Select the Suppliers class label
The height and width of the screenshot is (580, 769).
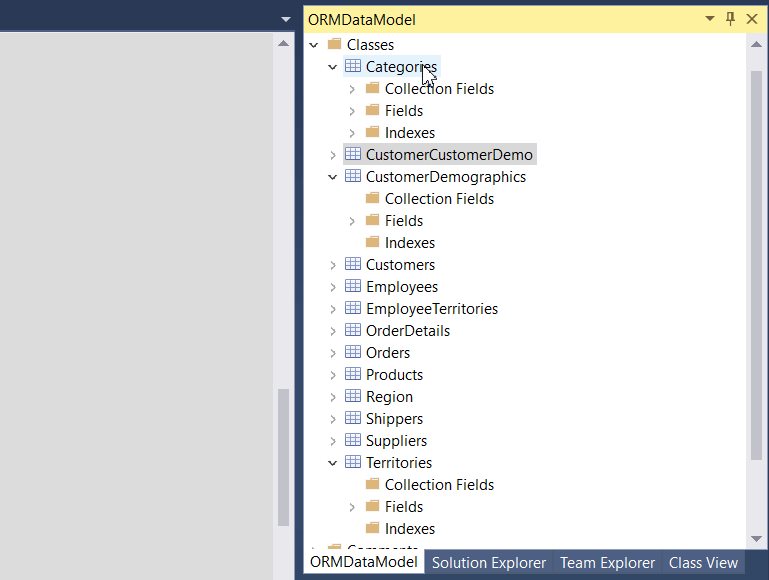[x=396, y=440]
